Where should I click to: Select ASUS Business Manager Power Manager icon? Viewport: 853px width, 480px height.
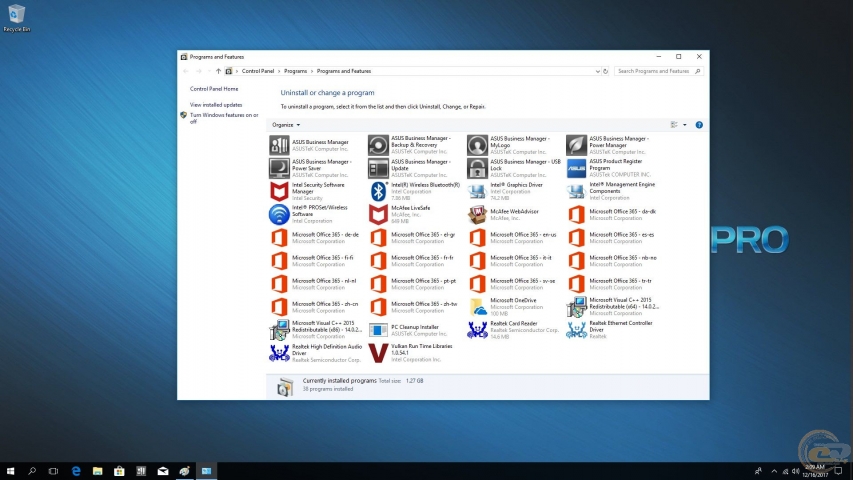click(576, 145)
